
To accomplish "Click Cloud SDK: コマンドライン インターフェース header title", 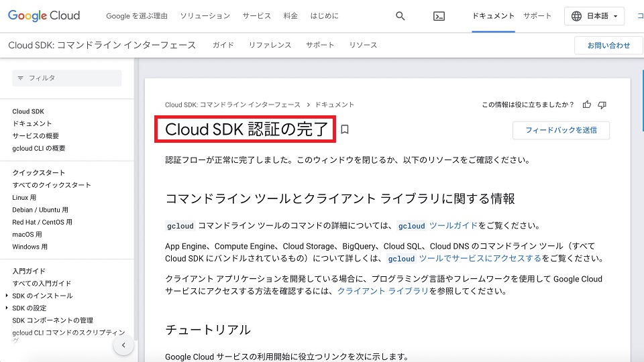I will click(x=102, y=45).
